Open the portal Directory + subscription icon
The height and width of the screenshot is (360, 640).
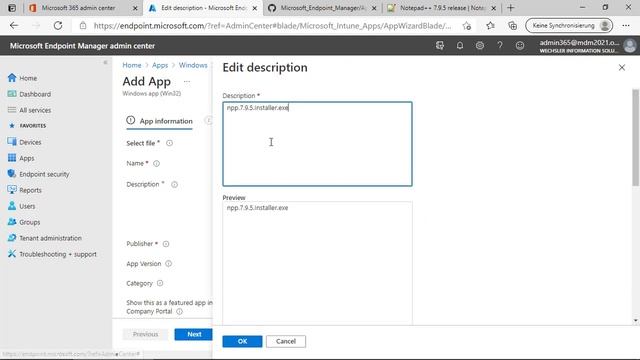pos(440,45)
